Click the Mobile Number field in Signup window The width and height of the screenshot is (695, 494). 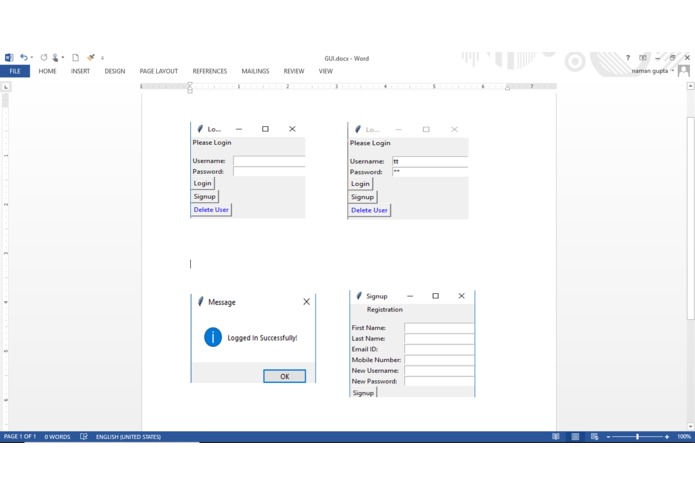coord(439,360)
